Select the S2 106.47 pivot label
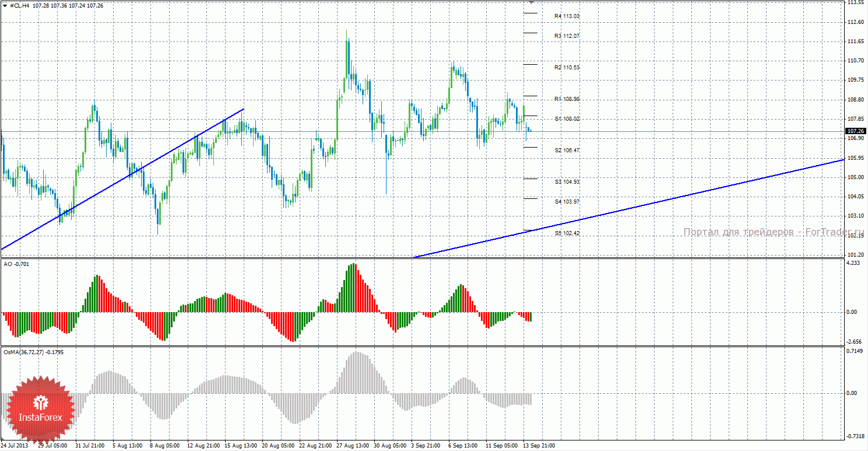The image size is (868, 451). (567, 151)
